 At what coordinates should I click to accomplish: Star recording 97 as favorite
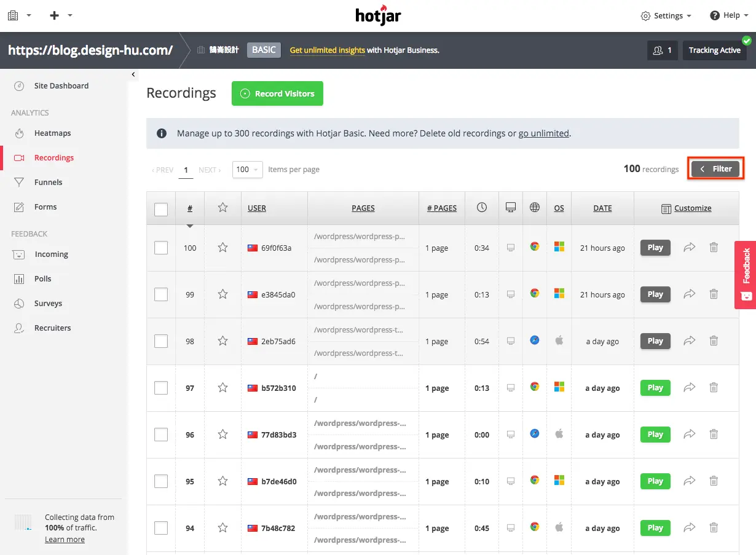point(223,388)
